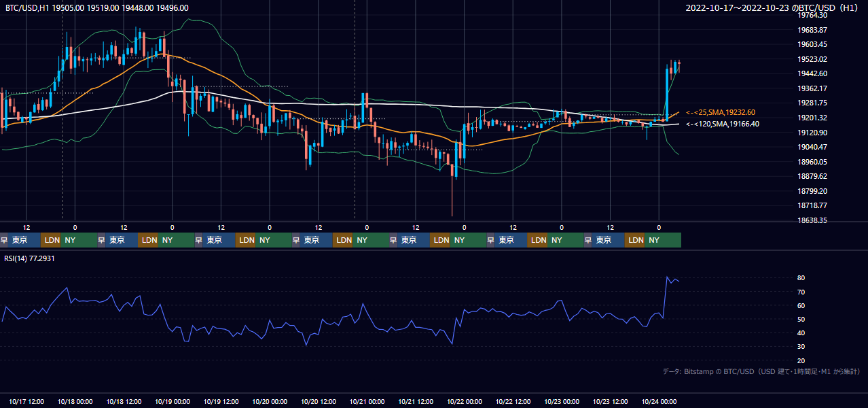The height and width of the screenshot is (408, 868).
Task: Click time axis label 10/22 12:00
Action: tap(513, 402)
